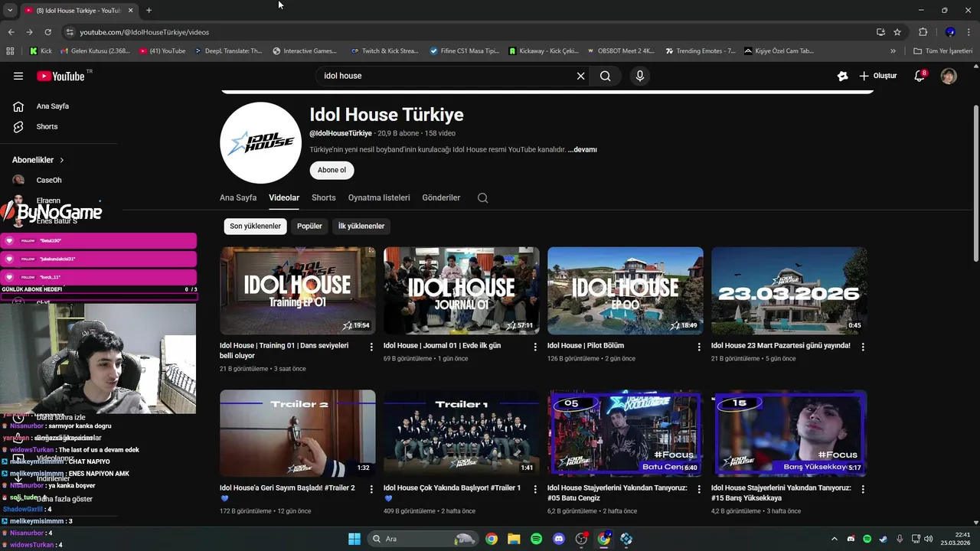Open the DeepL Translate bookmark
The width and height of the screenshot is (980, 551).
228,51
